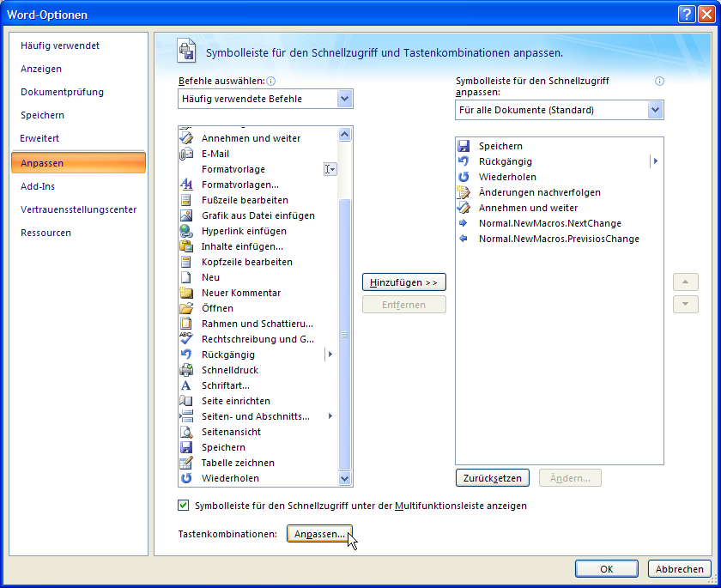
Task: Click the Neuer Kommentar icon
Action: [x=186, y=293]
